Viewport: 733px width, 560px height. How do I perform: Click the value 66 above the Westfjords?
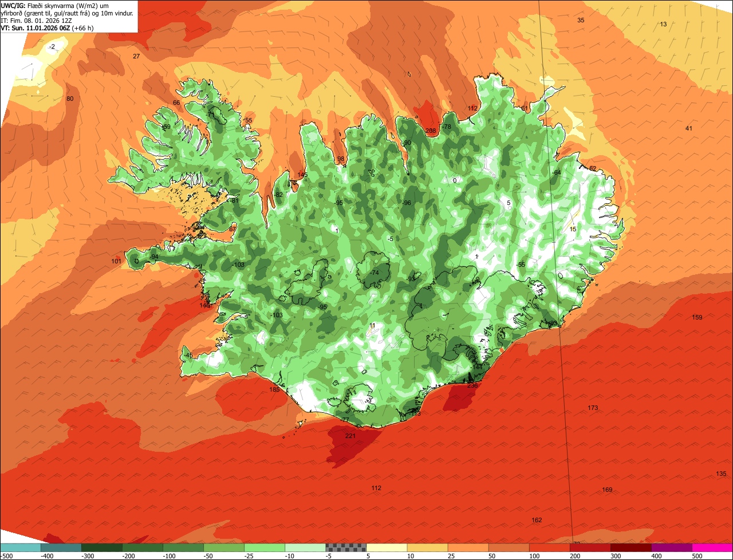[x=176, y=102]
